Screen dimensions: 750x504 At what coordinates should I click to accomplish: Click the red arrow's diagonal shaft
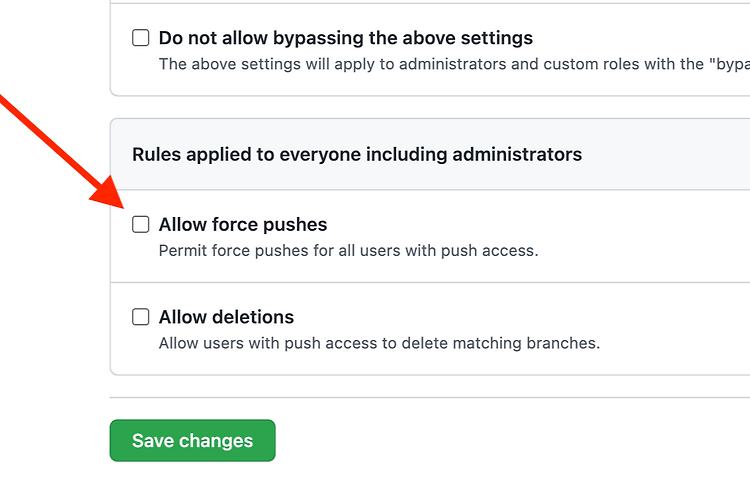(x=48, y=139)
